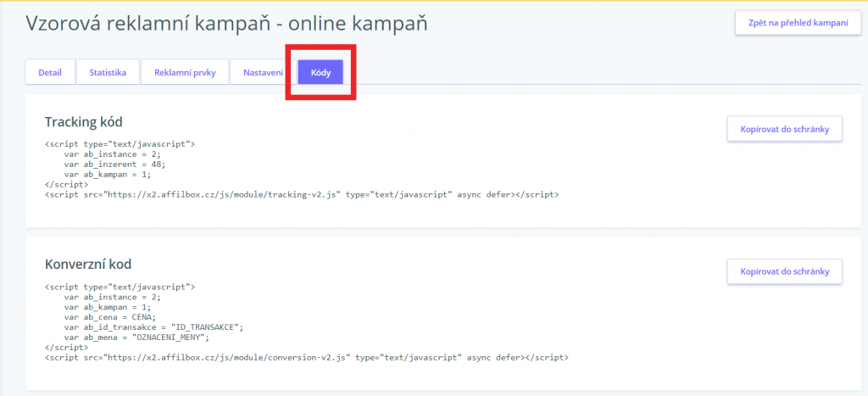This screenshot has height=396, width=868.
Task: Click 'var ab_instance = 2;' in Tracking kód
Action: tap(113, 154)
